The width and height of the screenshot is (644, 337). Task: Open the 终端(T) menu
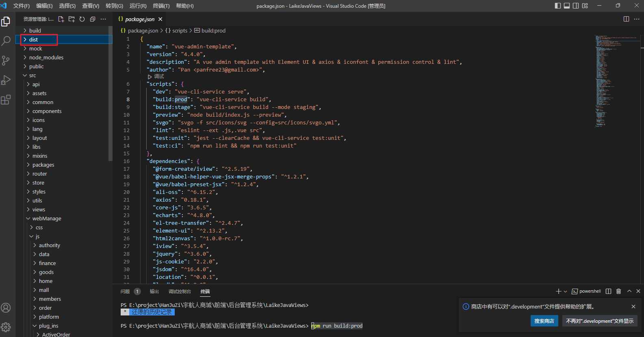pyautogui.click(x=161, y=6)
